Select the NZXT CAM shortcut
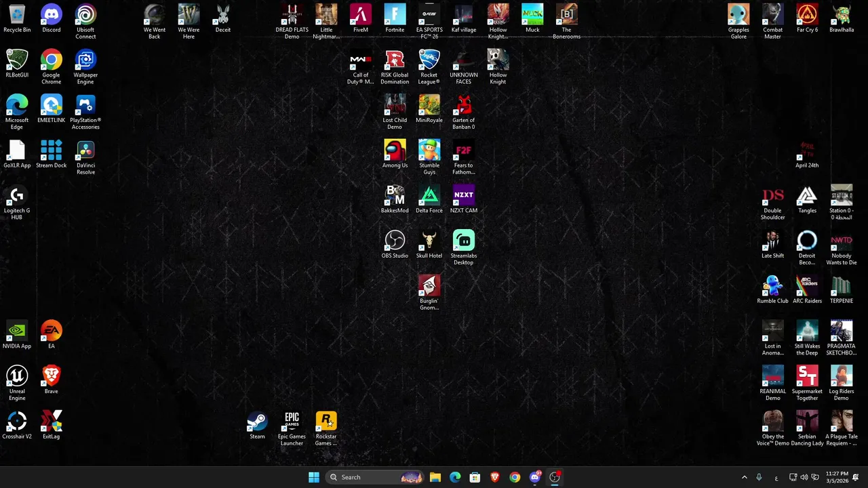Screen dimensions: 868x488 point(464,199)
